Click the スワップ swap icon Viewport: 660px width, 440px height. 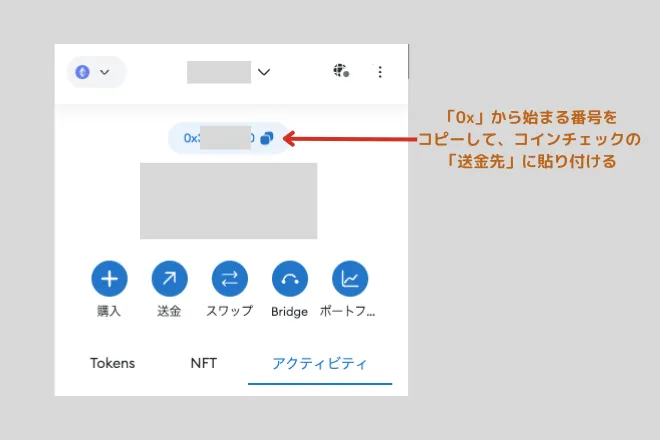pyautogui.click(x=230, y=279)
